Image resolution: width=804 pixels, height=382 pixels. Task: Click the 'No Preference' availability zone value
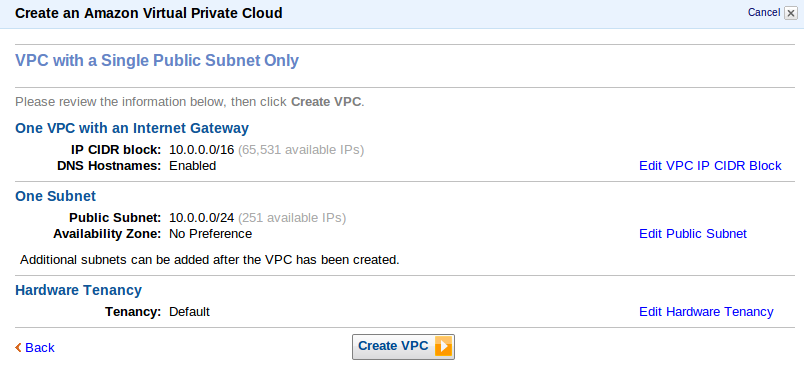click(x=211, y=234)
